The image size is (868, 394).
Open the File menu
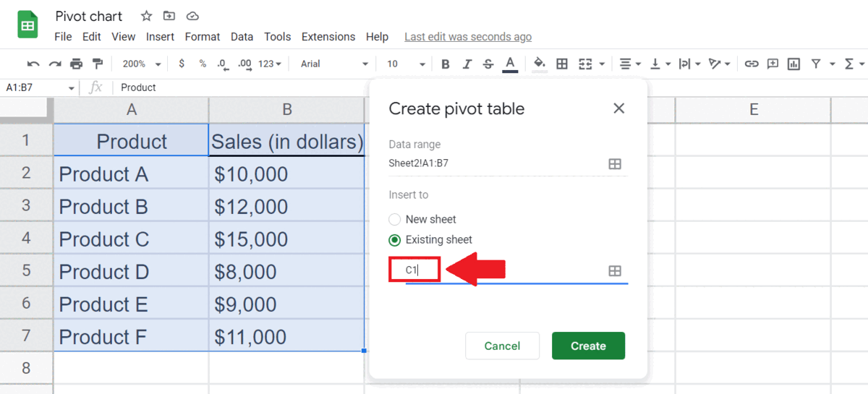click(63, 37)
